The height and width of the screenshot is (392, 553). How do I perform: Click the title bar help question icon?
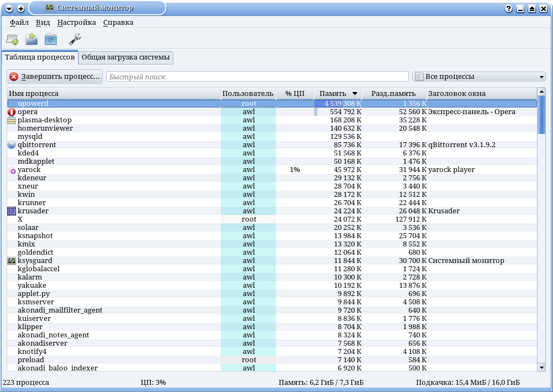pos(508,9)
